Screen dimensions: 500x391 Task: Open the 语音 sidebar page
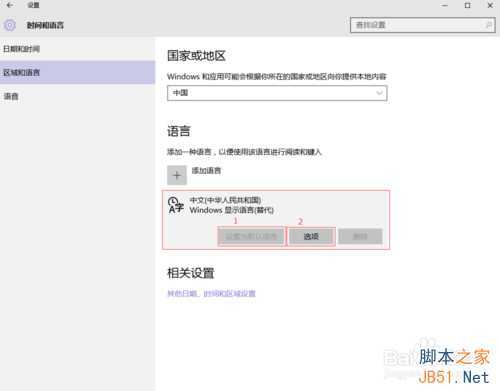77,96
